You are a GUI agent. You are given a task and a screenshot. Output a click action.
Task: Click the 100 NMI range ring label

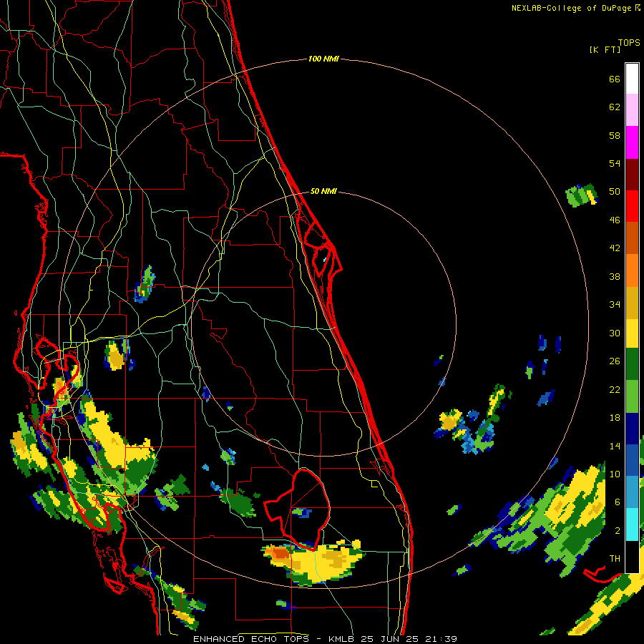[x=323, y=59]
